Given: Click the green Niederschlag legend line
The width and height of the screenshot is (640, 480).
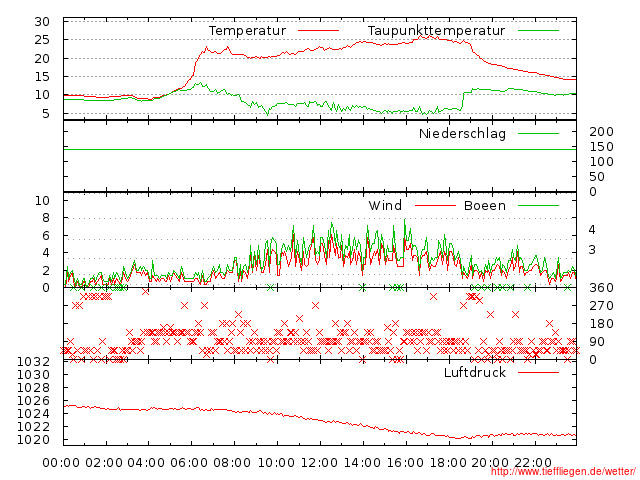Looking at the screenshot, I should tap(538, 133).
